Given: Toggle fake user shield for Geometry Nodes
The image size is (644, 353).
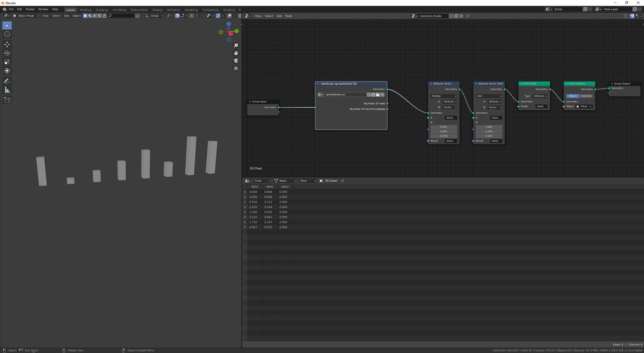Looking at the screenshot, I should (451, 16).
